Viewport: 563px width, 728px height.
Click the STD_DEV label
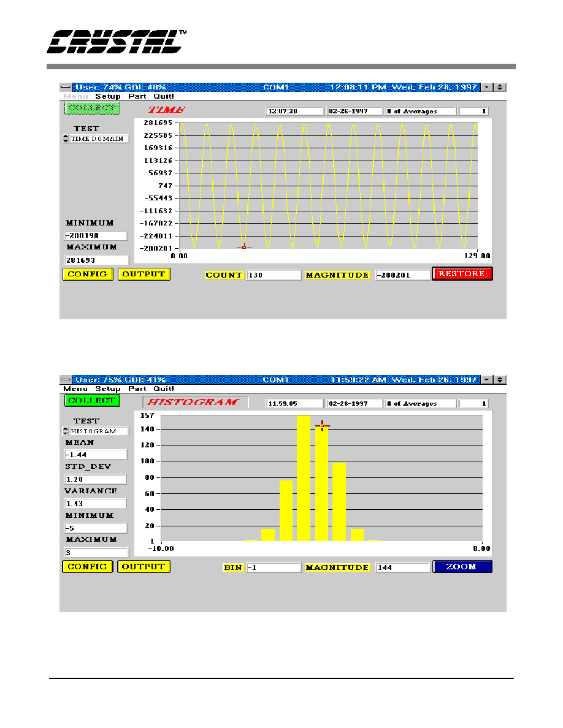pyautogui.click(x=88, y=466)
